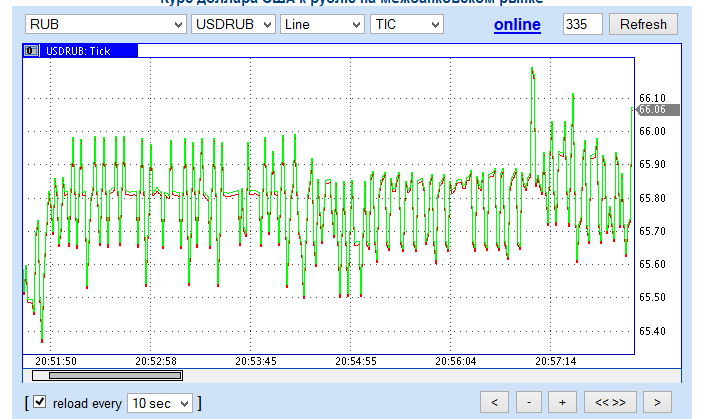Click the 66.10 price axis label
This screenshot has width=702, height=419.
[x=652, y=98]
